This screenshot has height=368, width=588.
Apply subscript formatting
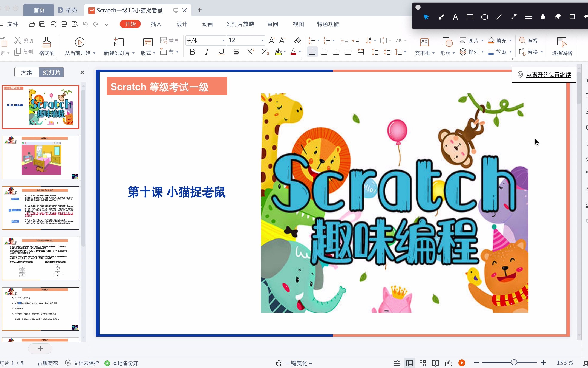pos(265,52)
